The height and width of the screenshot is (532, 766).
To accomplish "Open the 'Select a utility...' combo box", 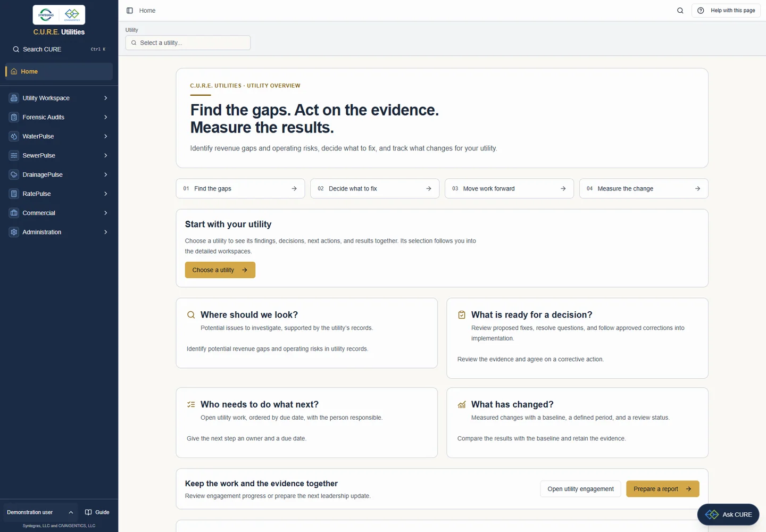I will (x=188, y=43).
